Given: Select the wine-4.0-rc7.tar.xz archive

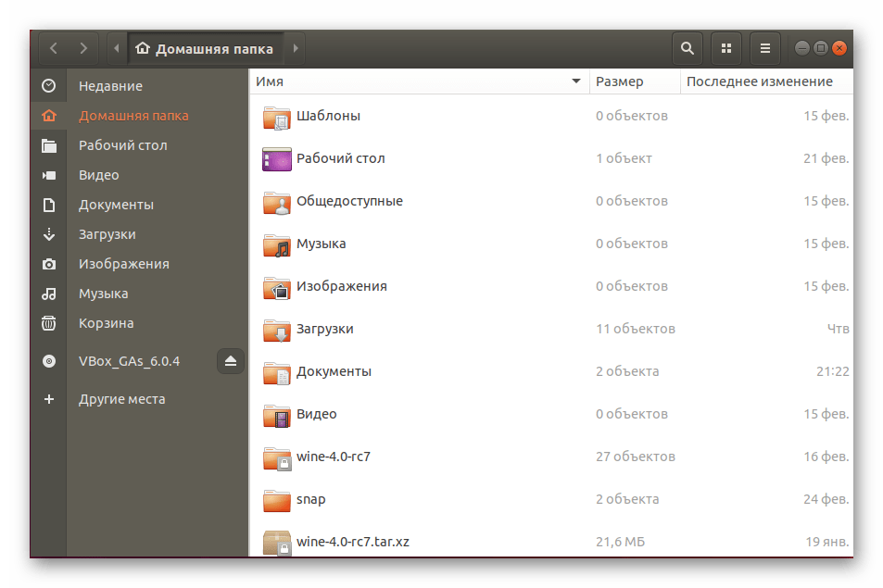Looking at the screenshot, I should pos(352,542).
